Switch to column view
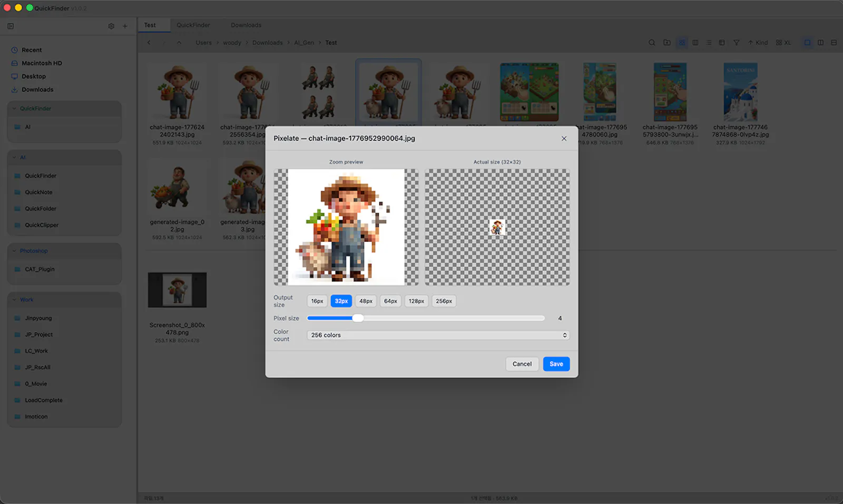The height and width of the screenshot is (504, 843). (x=695, y=43)
